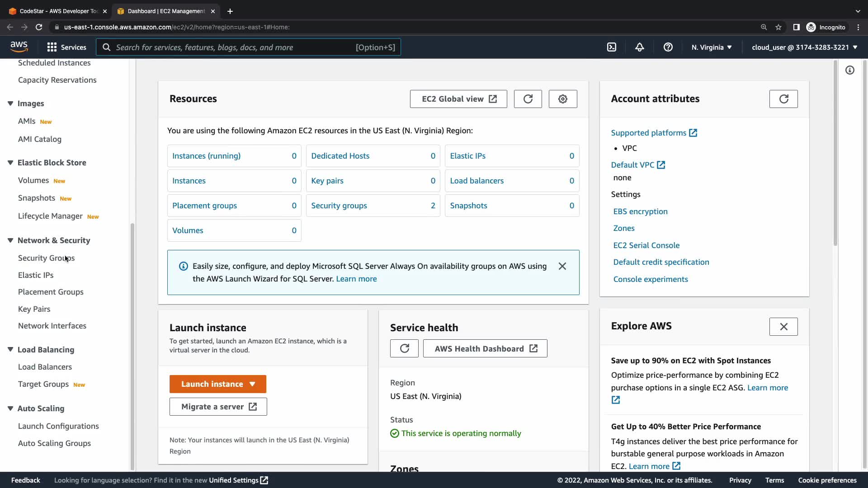868x488 pixels.
Task: Collapse the Elastic Block Store section
Action: tap(10, 163)
